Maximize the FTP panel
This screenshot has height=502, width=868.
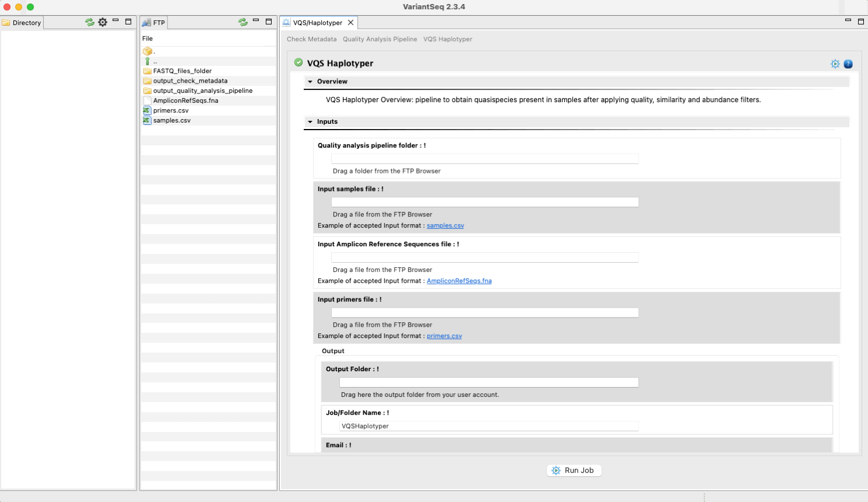269,22
